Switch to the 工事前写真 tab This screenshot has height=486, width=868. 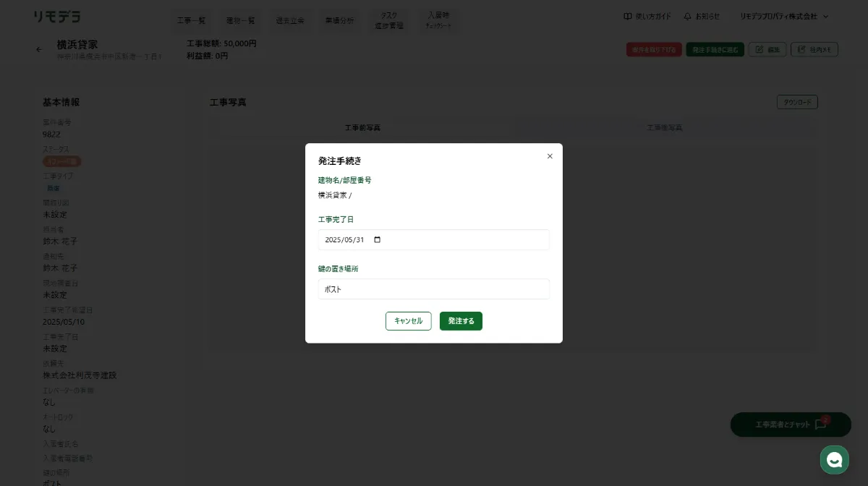(x=362, y=128)
